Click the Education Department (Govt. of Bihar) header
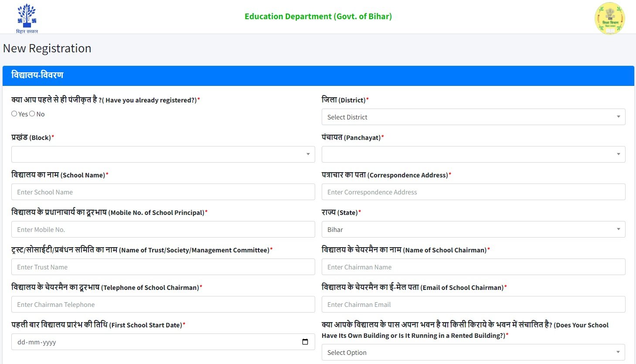Viewport: 636px width, 364px height. click(x=318, y=16)
